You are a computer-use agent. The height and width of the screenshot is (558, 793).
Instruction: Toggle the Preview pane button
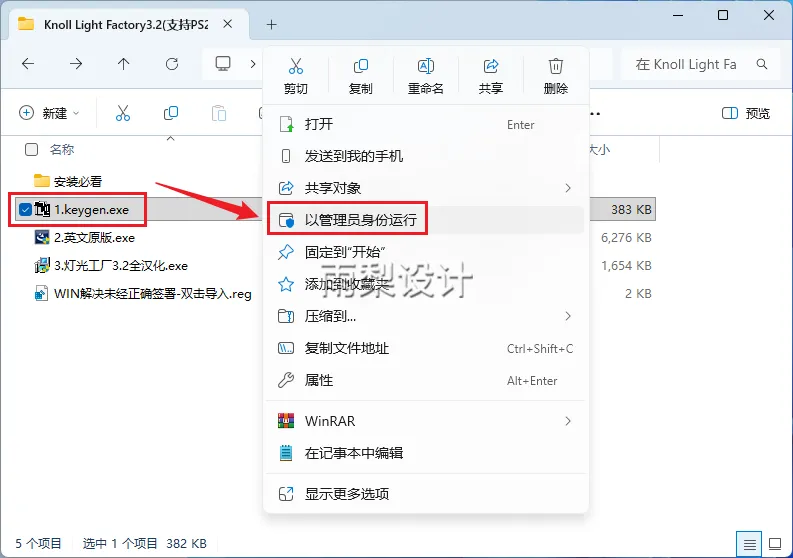click(745, 113)
